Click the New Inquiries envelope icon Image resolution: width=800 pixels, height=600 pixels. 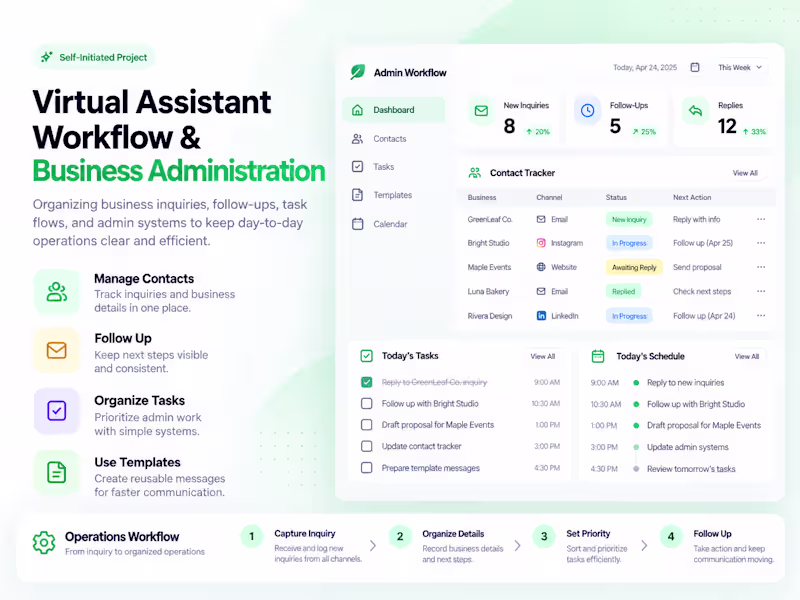coord(481,111)
